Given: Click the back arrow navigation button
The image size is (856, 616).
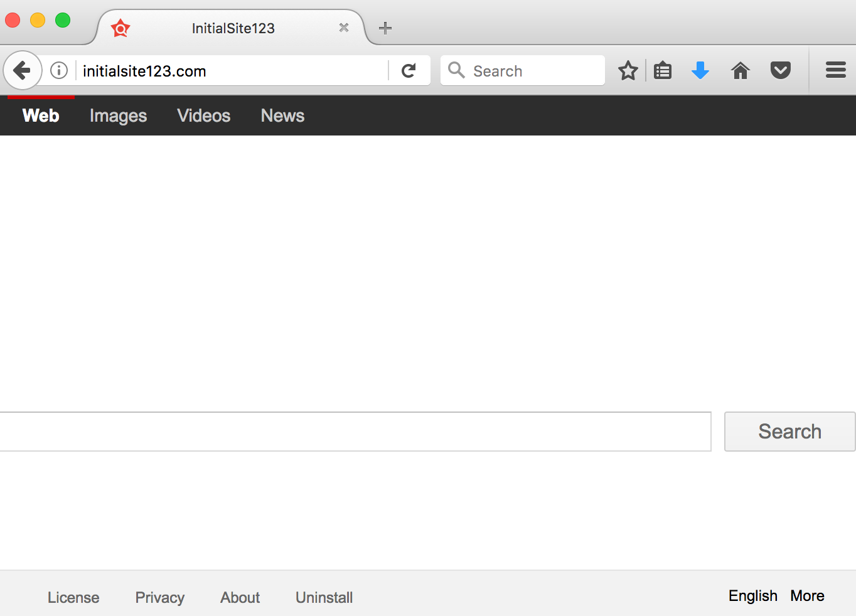Looking at the screenshot, I should pos(23,70).
